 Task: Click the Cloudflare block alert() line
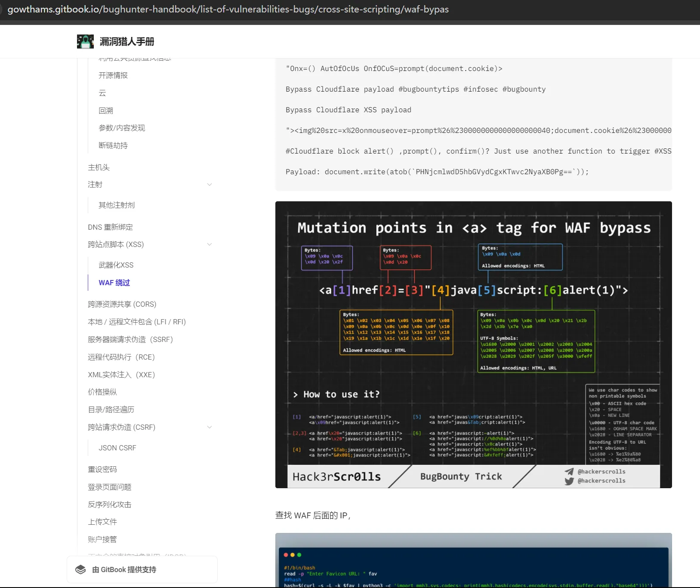(x=478, y=151)
